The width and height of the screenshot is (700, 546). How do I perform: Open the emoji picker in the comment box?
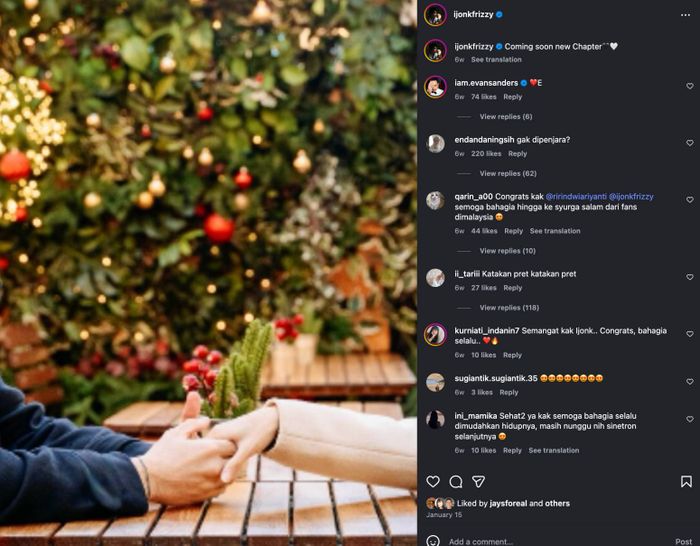pyautogui.click(x=433, y=541)
